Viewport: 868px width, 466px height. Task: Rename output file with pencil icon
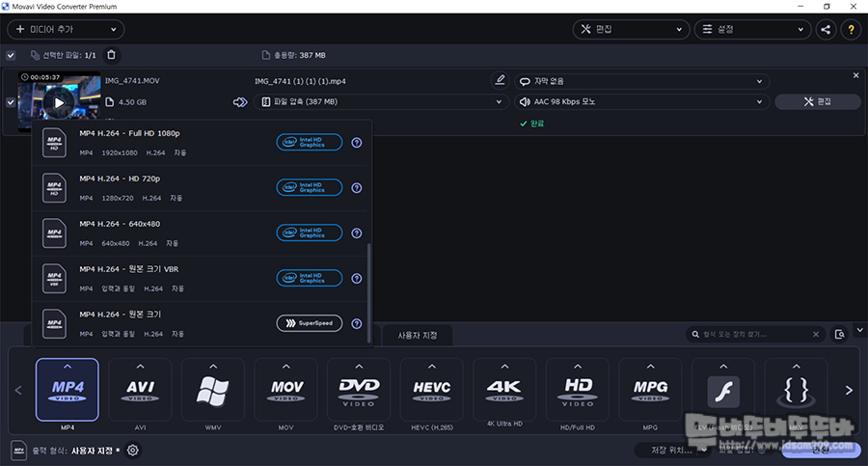pos(500,80)
